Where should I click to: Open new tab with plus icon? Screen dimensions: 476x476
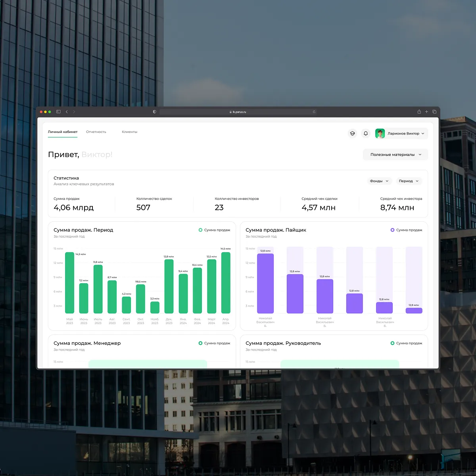pyautogui.click(x=427, y=112)
